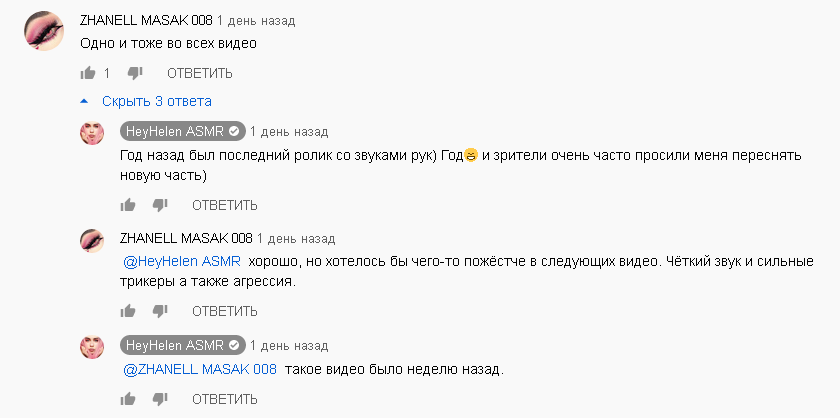Reply to HeyHelen's 'Год назад' comment
The height and width of the screenshot is (418, 840).
[x=225, y=205]
